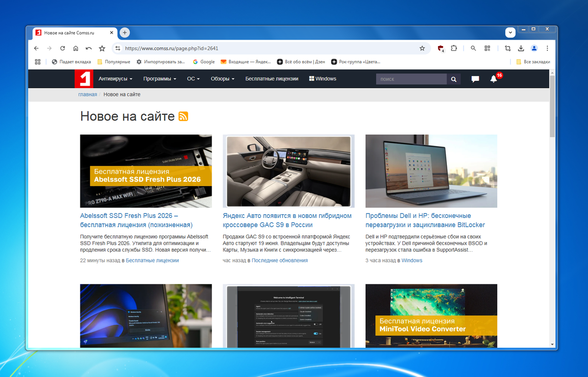
Task: Go back using the browser back arrow
Action: click(36, 48)
